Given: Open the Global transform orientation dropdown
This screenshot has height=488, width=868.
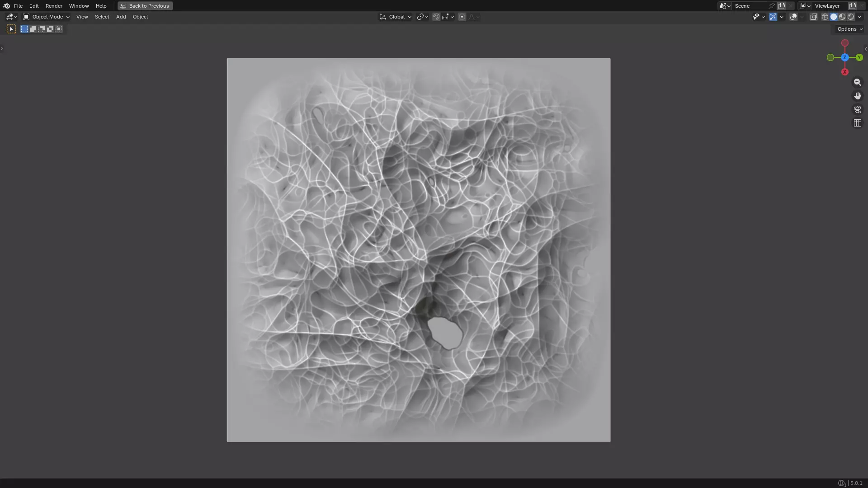Looking at the screenshot, I should pyautogui.click(x=396, y=17).
